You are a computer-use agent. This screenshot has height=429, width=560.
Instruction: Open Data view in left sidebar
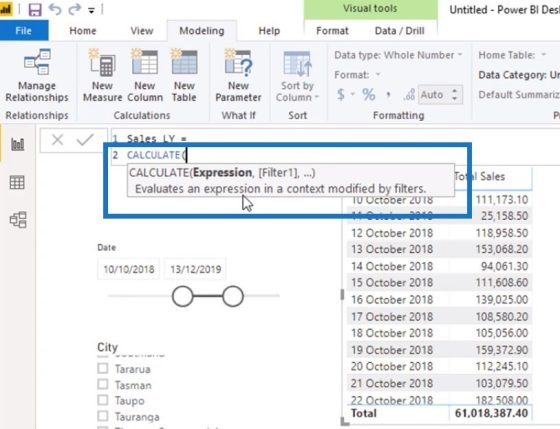[17, 183]
